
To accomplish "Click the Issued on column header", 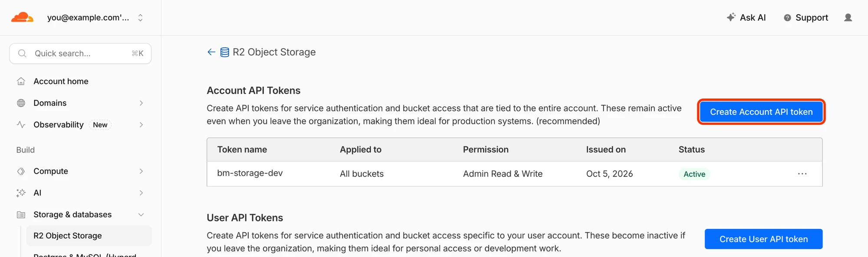I will point(606,150).
